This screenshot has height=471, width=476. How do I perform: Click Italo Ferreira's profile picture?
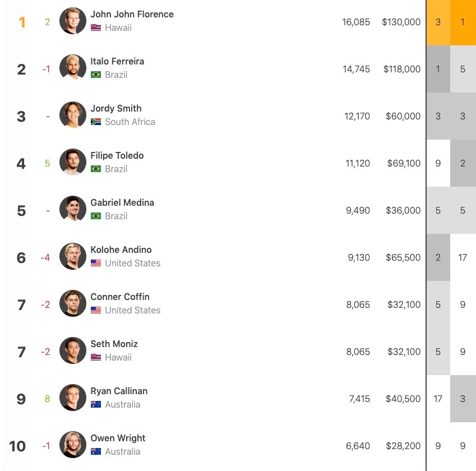pos(73,68)
